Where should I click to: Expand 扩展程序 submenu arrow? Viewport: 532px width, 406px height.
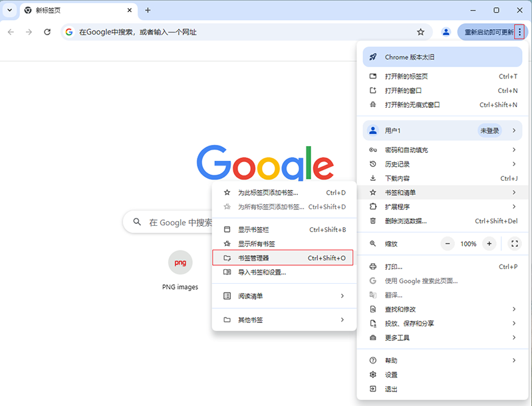[x=514, y=207]
